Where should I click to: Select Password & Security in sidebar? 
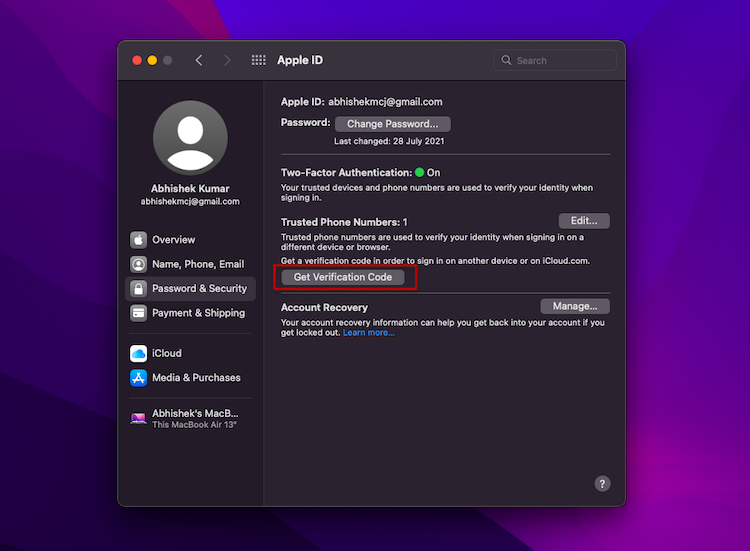[190, 288]
